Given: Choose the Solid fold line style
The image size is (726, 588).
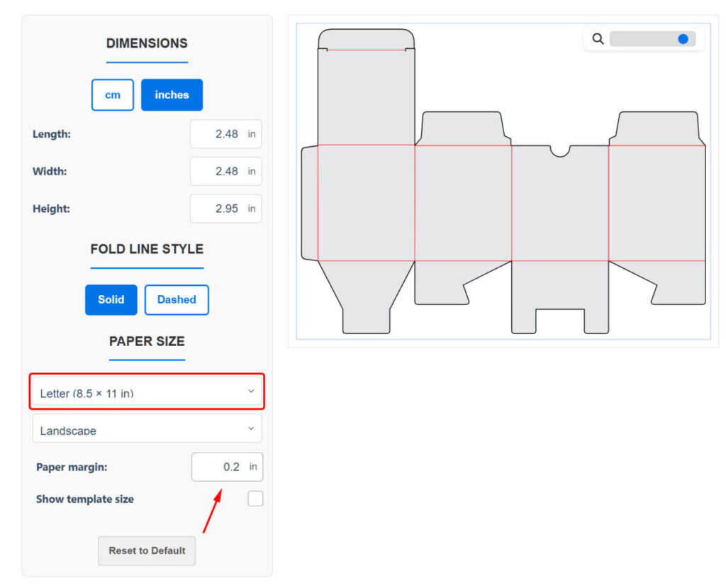Looking at the screenshot, I should [111, 299].
